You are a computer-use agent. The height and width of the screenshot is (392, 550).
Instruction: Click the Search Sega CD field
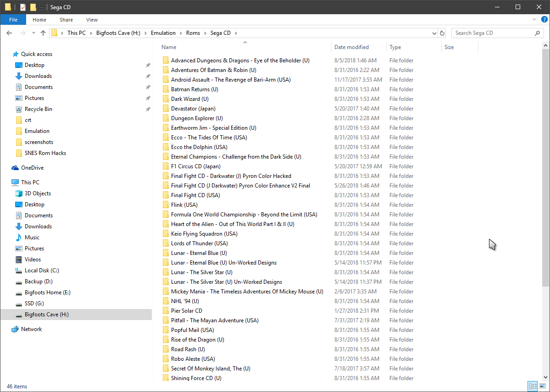pyautogui.click(x=497, y=33)
